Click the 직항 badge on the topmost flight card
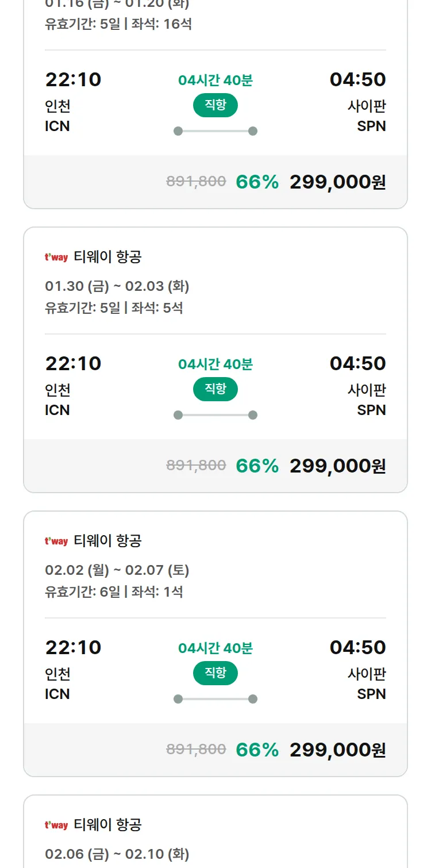The width and height of the screenshot is (431, 868). coord(215,105)
